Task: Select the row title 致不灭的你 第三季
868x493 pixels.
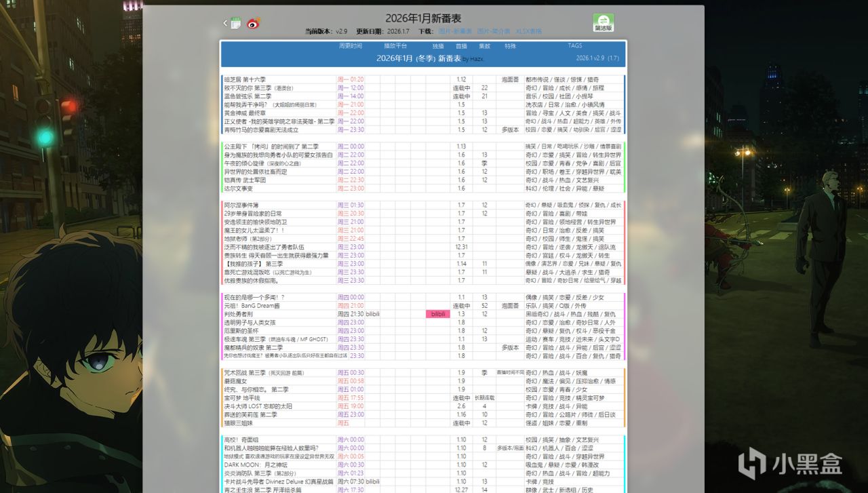Action: pos(248,87)
